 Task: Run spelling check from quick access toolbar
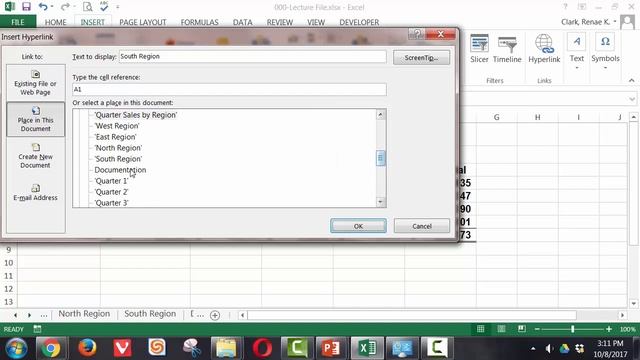coord(104,7)
